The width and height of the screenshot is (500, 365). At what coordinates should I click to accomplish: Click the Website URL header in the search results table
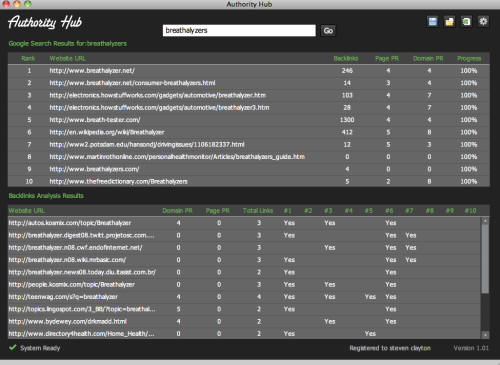click(68, 58)
